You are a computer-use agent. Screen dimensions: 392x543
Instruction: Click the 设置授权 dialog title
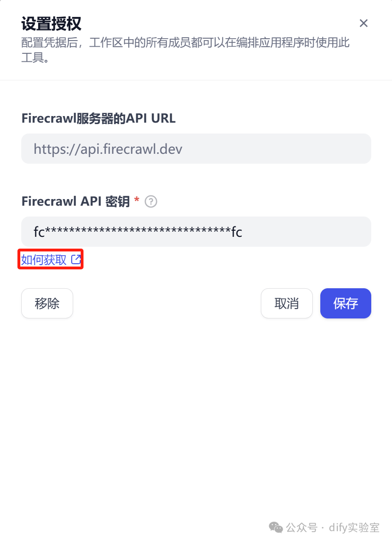pyautogui.click(x=51, y=24)
